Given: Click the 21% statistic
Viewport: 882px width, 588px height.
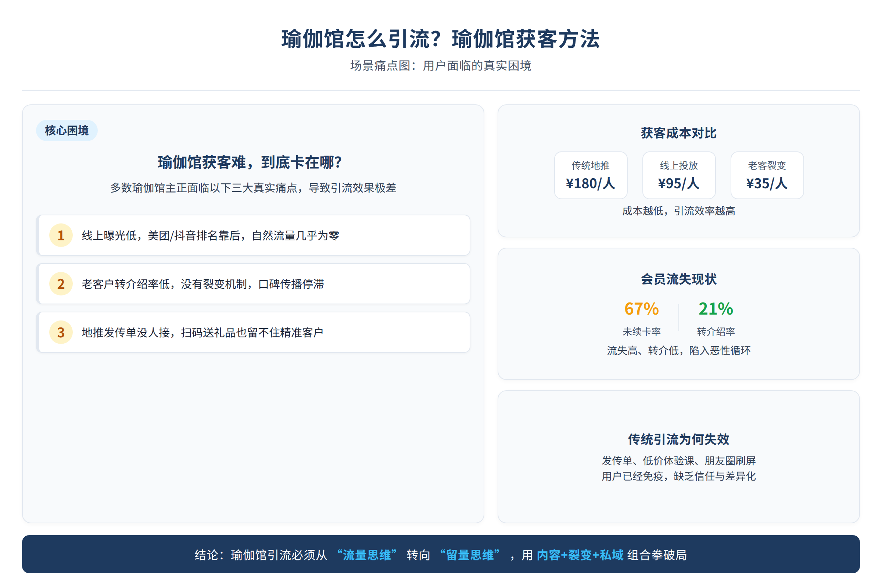Looking at the screenshot, I should click(716, 309).
